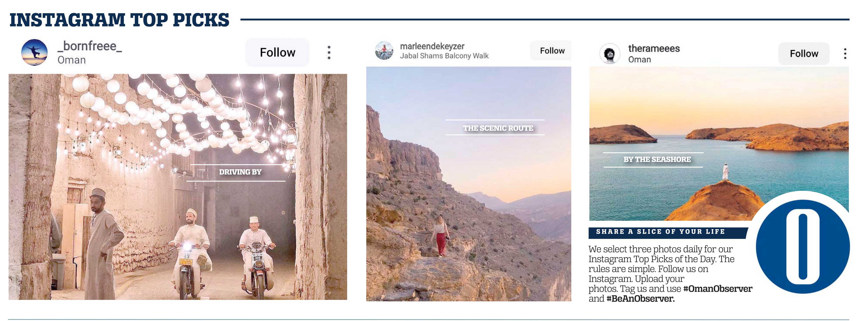Open more options for _bornfreee_ post
This screenshot has width=868, height=321.
click(329, 53)
